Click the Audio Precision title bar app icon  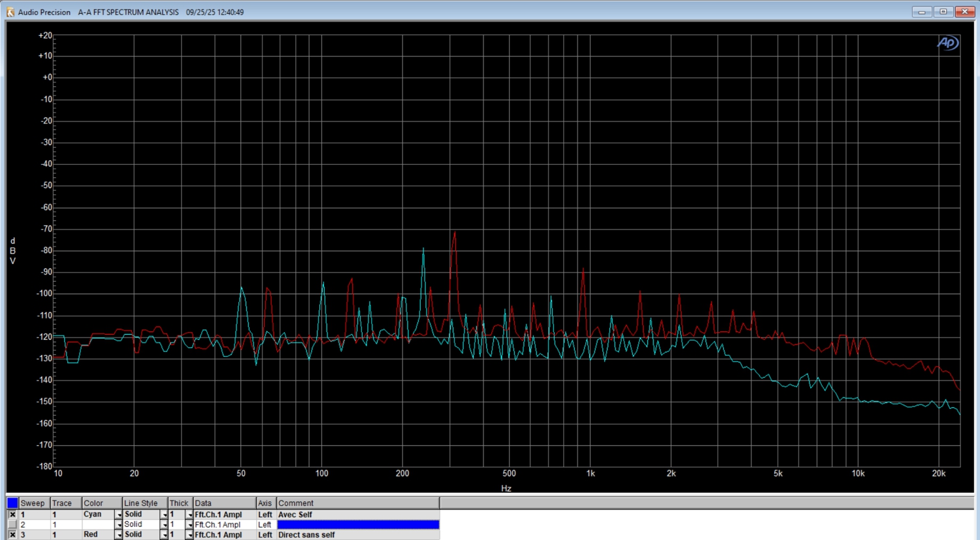coord(10,12)
